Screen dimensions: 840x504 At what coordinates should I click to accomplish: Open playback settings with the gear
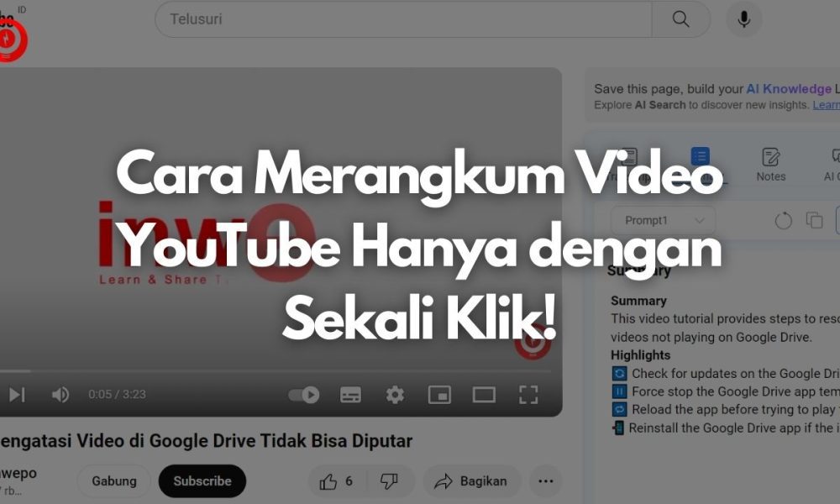click(394, 394)
